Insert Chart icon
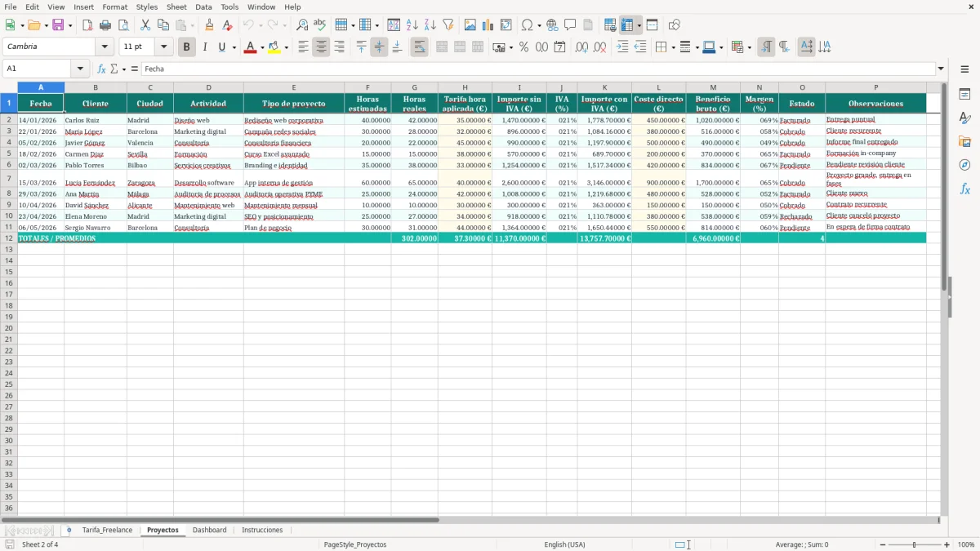Screen dimensions: 980x551 (488, 25)
